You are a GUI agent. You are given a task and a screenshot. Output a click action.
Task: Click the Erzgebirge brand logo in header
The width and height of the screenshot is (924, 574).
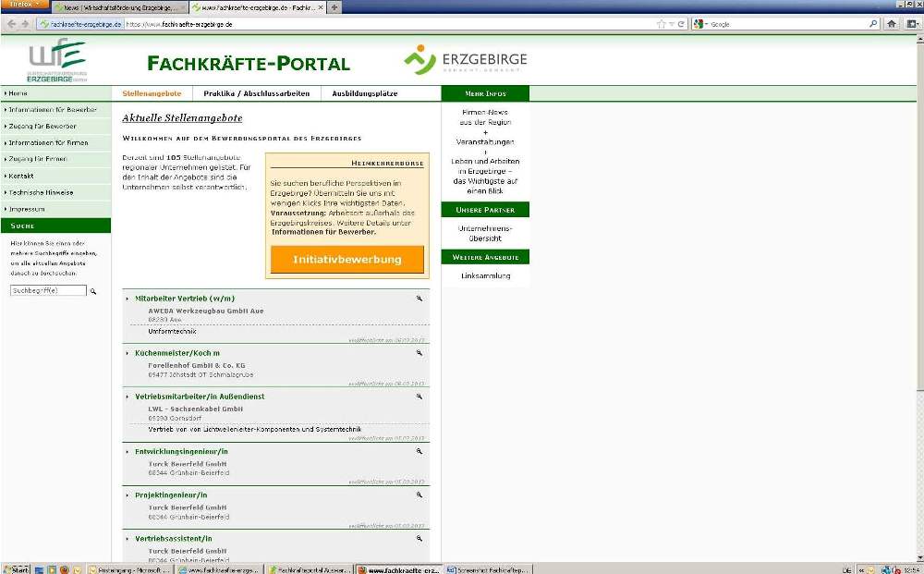[466, 59]
